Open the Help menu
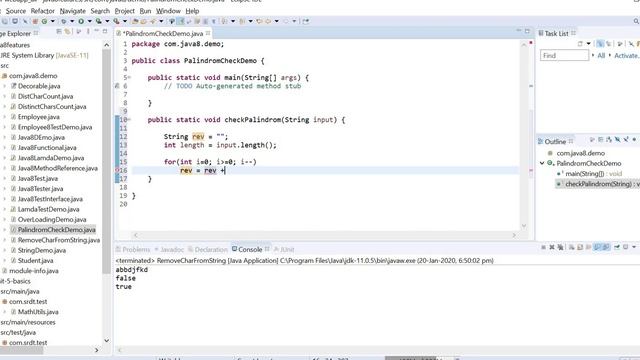This screenshot has width=640, height=360. point(192,11)
